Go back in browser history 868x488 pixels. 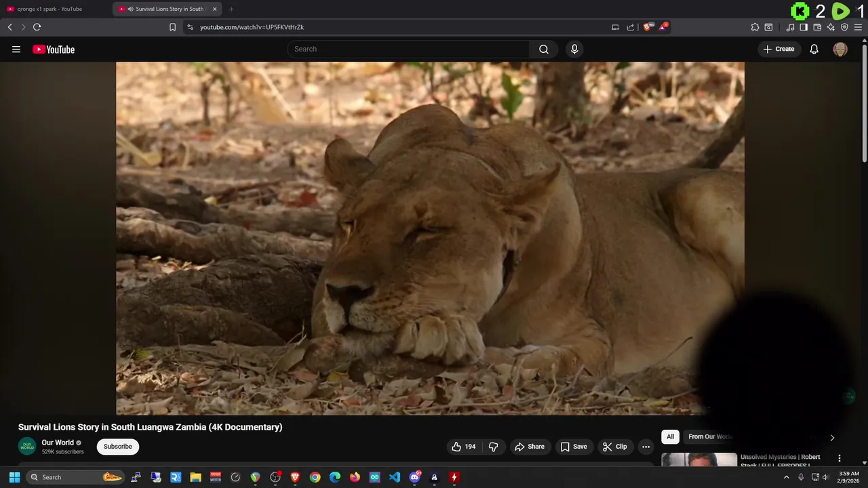point(10,27)
